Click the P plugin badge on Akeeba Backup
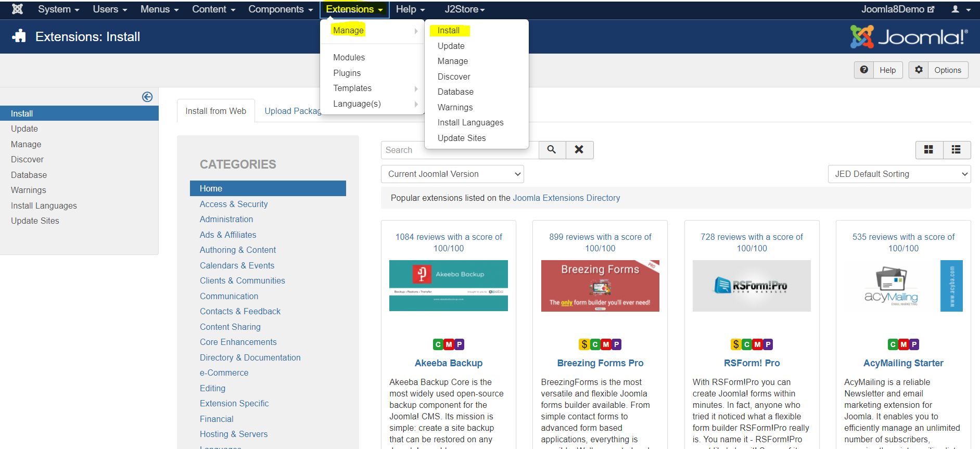Viewport: 980px width, 449px height. [459, 344]
